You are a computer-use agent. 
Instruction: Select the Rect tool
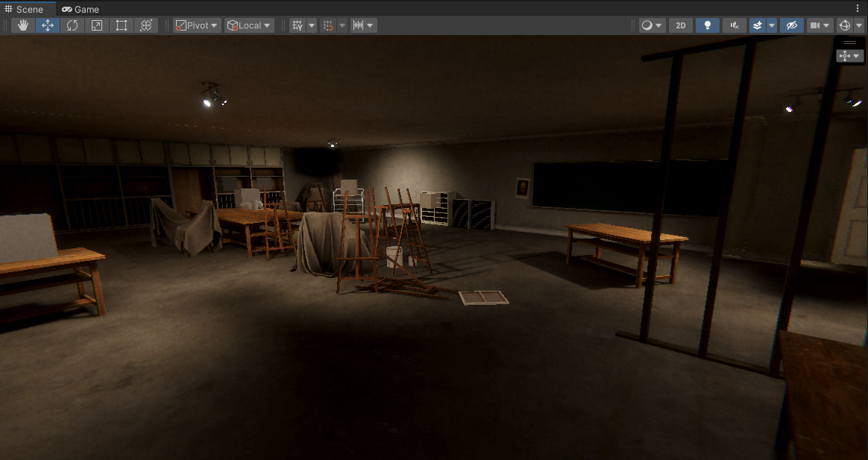pos(122,25)
